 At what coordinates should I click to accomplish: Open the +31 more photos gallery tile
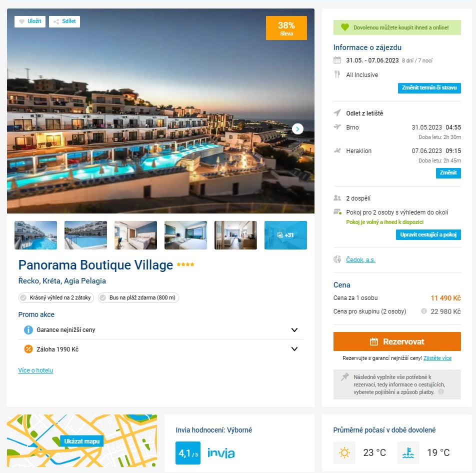[285, 235]
